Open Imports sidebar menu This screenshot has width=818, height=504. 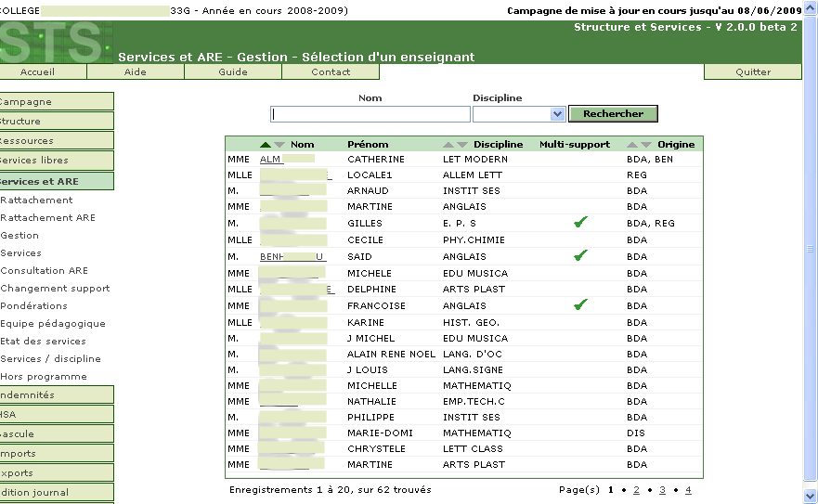point(57,453)
